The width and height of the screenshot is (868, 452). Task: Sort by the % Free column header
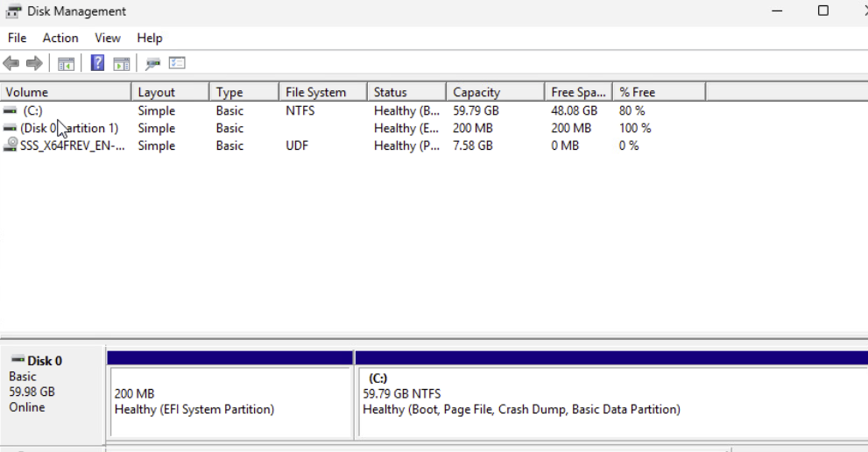tap(657, 92)
